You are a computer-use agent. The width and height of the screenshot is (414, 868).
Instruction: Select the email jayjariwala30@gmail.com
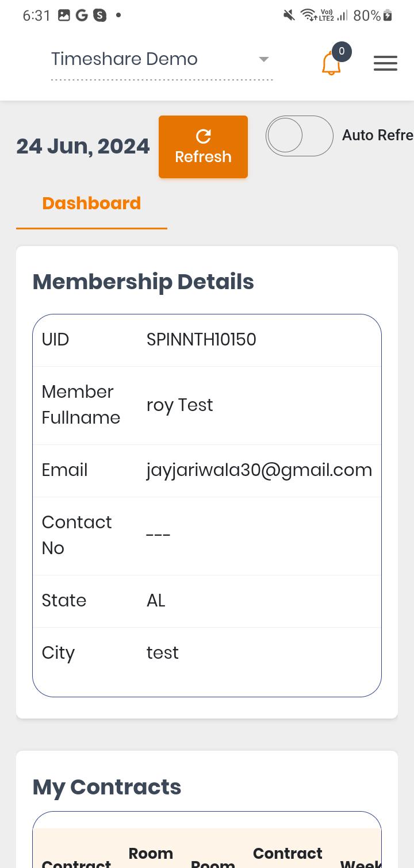coord(259,470)
